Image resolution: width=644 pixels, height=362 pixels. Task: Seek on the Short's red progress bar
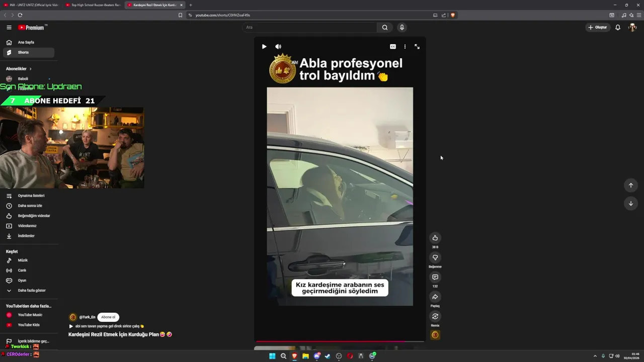coord(340,341)
